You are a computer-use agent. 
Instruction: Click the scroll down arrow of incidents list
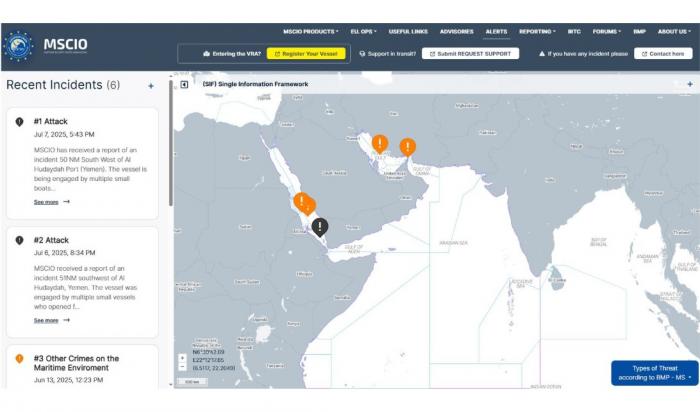click(x=171, y=384)
